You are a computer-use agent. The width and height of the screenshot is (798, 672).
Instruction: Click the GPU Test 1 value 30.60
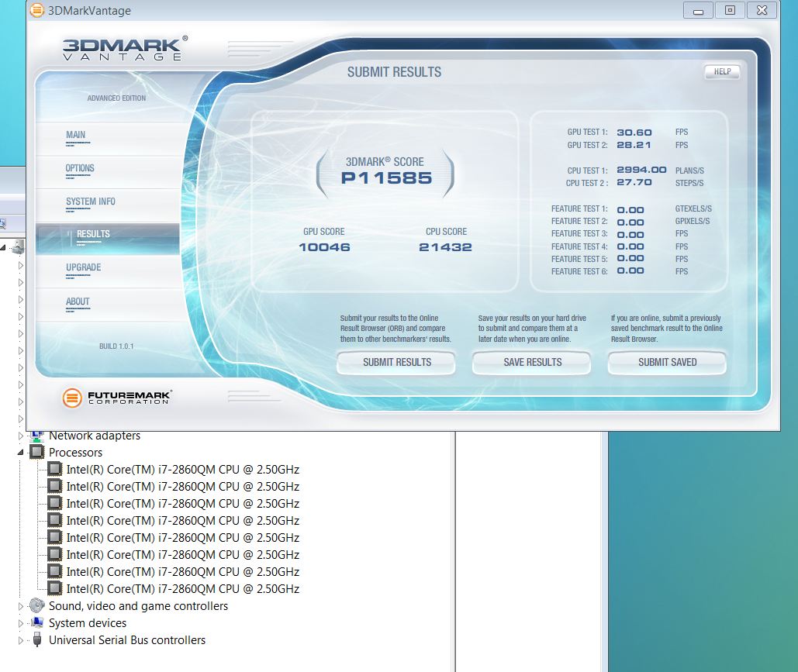[x=634, y=133]
